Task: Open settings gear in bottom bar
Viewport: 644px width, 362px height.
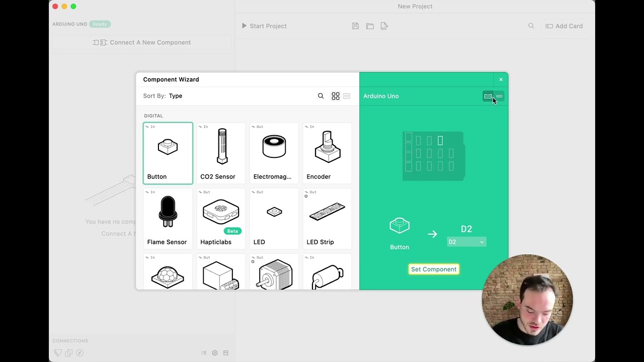Action: click(215, 353)
